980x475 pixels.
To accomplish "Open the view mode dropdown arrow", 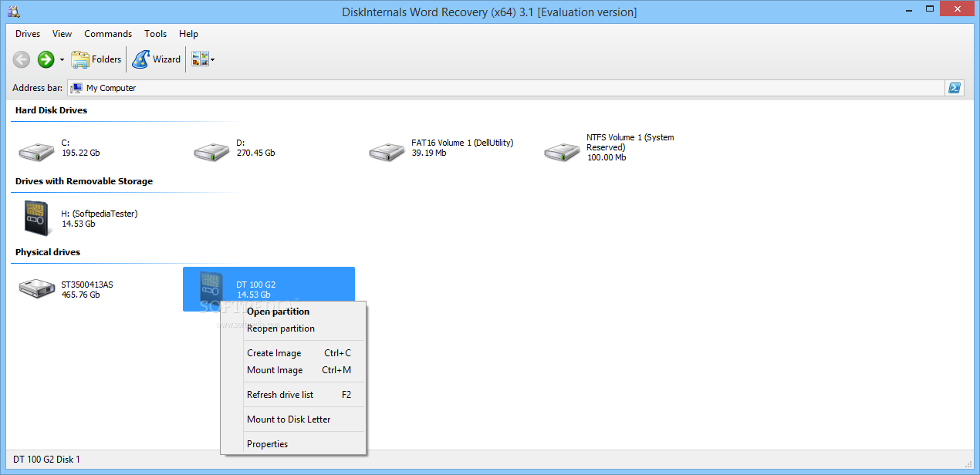I will click(212, 60).
